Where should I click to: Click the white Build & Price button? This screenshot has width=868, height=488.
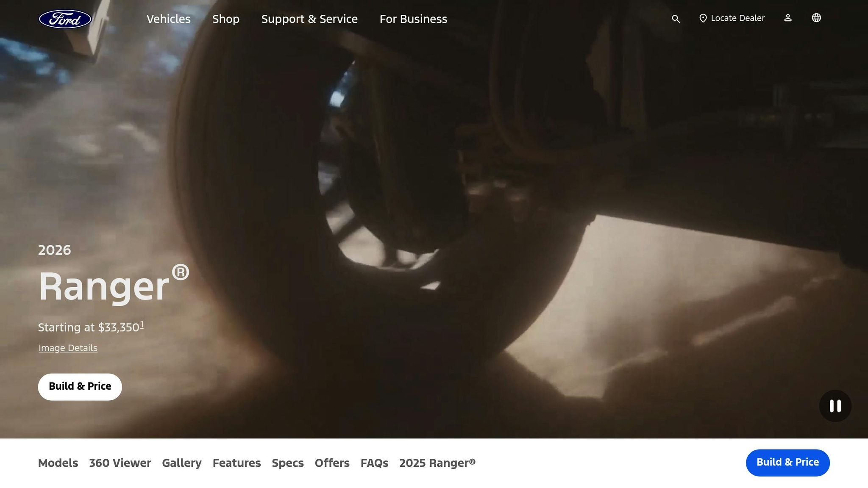pos(80,386)
